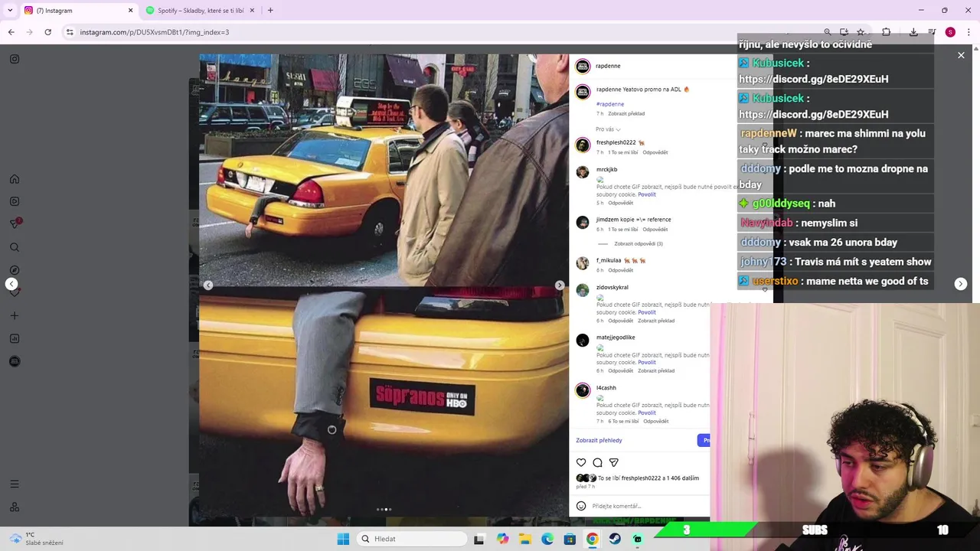Click 'Povolit' in l4cashh comment

click(x=647, y=412)
